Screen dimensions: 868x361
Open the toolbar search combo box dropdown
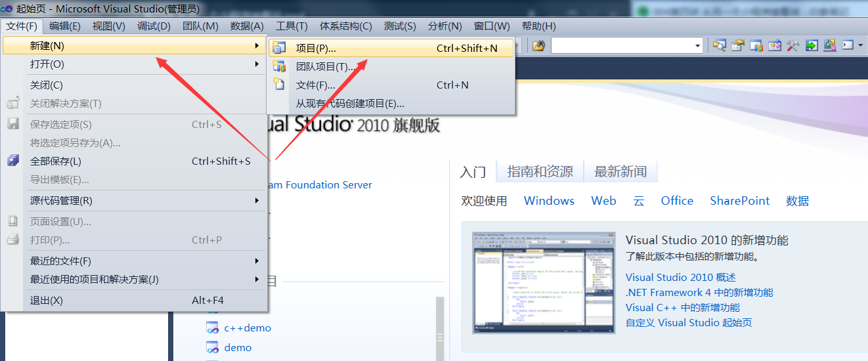(x=698, y=45)
